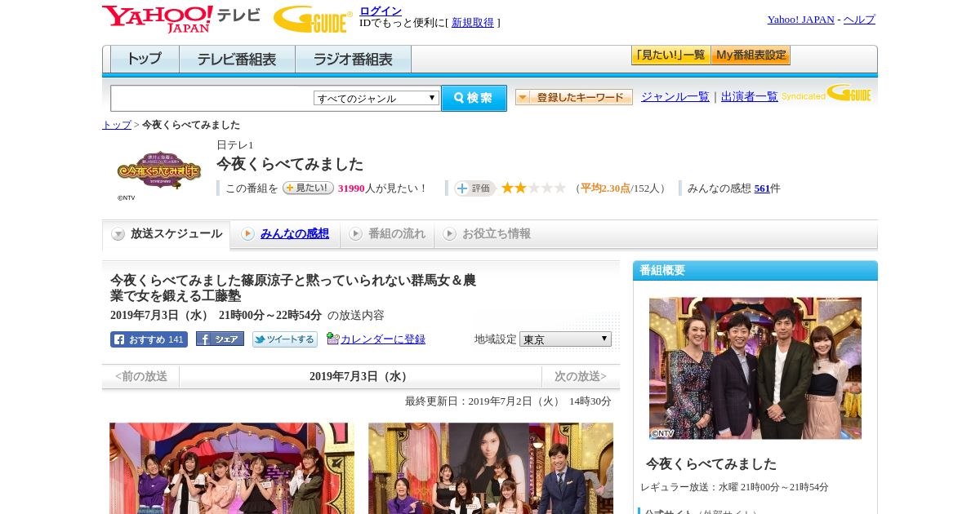Screen dimensions: 980x514
Task: Open the Yahoo! JAPAN link at top right
Action: click(x=801, y=19)
